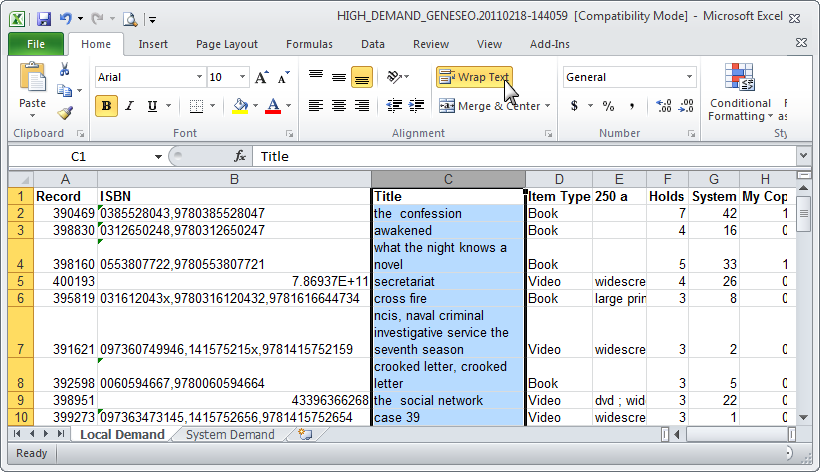Image resolution: width=820 pixels, height=472 pixels.
Task: Apply Comma Style format
Action: click(x=632, y=106)
